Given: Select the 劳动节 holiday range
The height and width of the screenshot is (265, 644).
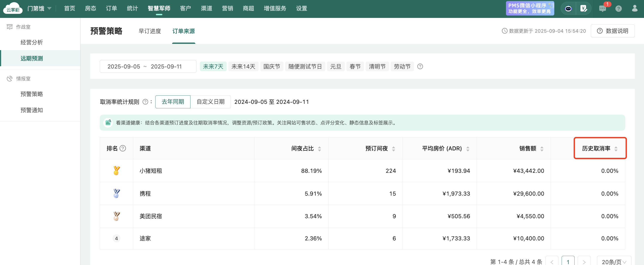Looking at the screenshot, I should point(402,66).
